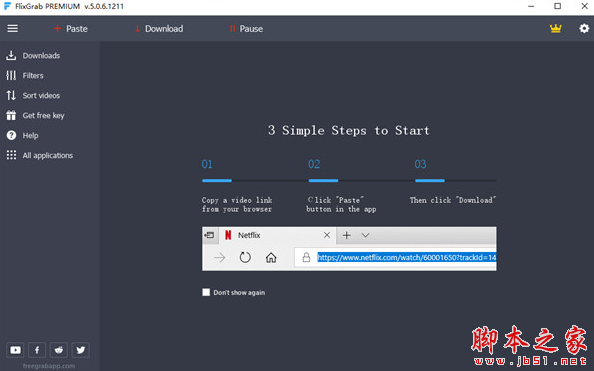Click the Download toolbar button
594x371 pixels.
coord(159,29)
